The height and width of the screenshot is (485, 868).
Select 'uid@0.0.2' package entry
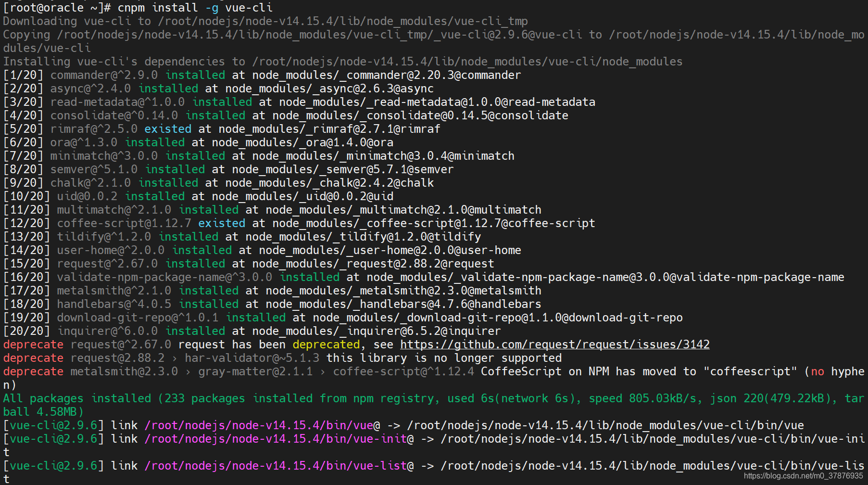87,196
